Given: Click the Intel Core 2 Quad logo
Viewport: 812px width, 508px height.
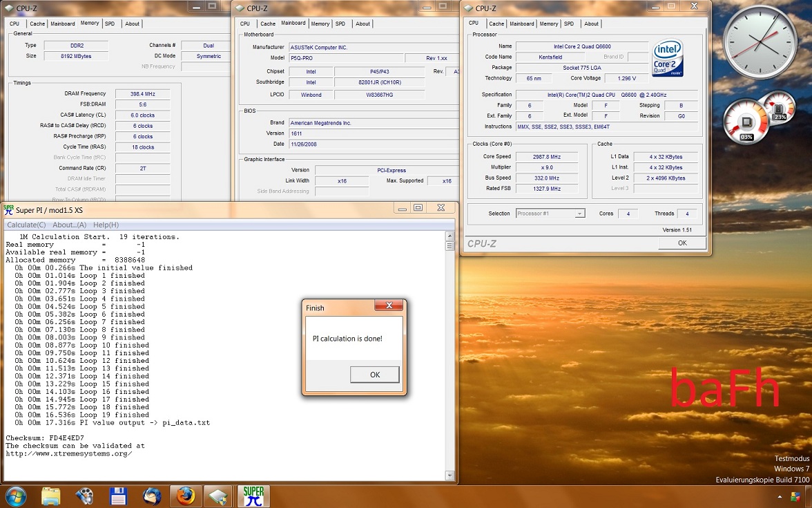Looking at the screenshot, I should click(x=668, y=59).
